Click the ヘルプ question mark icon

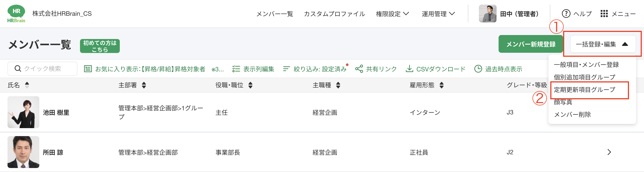[x=566, y=14]
